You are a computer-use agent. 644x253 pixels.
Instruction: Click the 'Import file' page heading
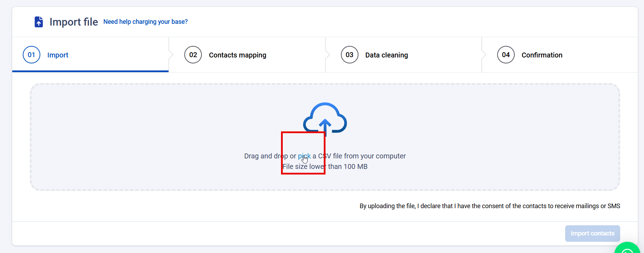(x=74, y=22)
